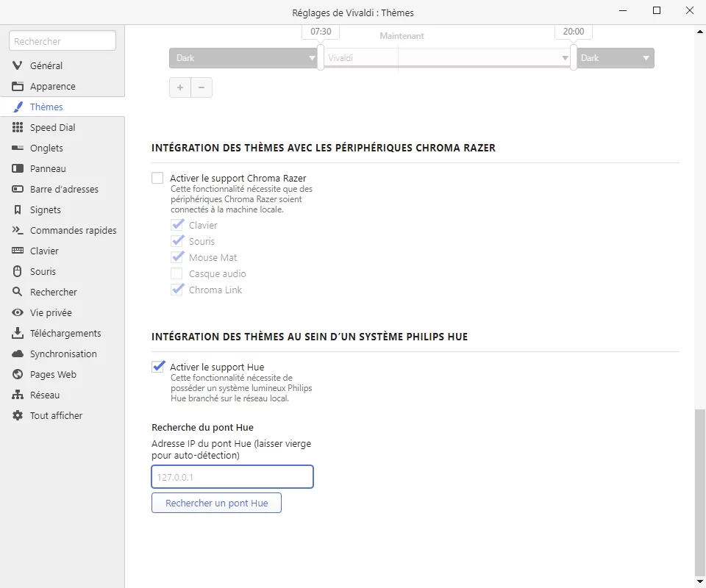Open Synchronisation settings
This screenshot has width=706, height=588.
point(63,354)
